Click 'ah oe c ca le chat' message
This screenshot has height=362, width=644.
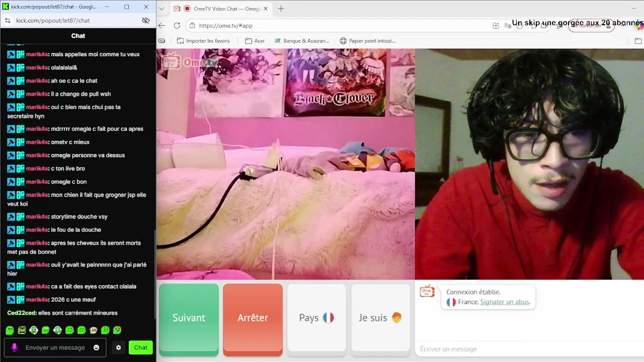click(x=74, y=80)
